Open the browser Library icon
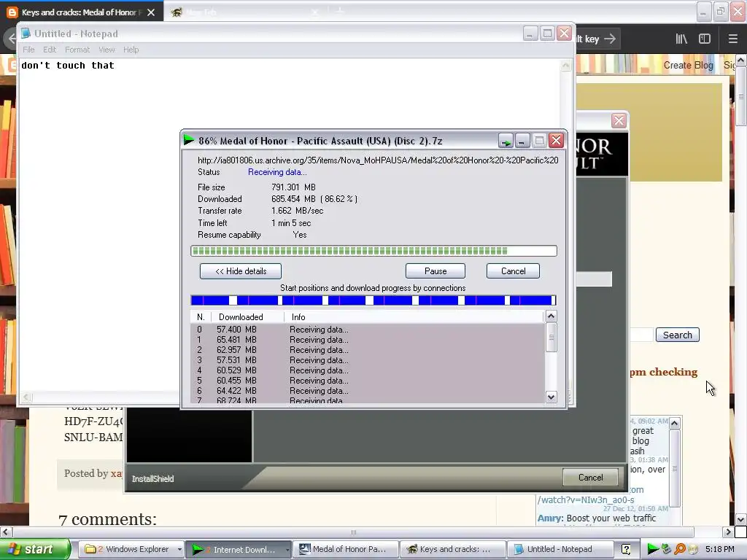 click(681, 39)
